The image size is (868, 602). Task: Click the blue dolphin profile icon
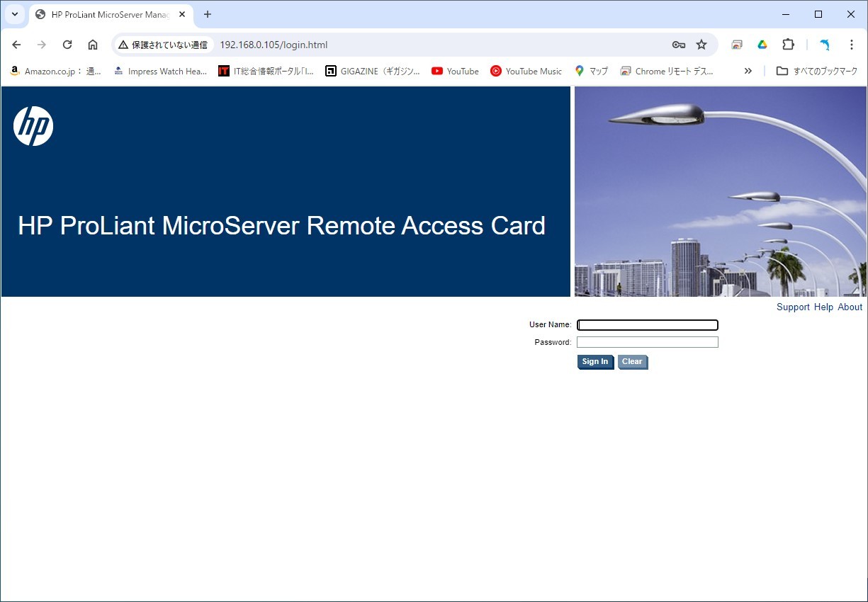pyautogui.click(x=825, y=45)
